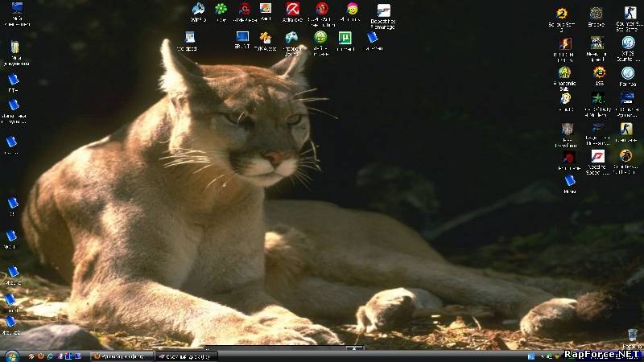Launch Serious Sam 2 yellow icon
The image size is (644, 362).
coord(562,14)
